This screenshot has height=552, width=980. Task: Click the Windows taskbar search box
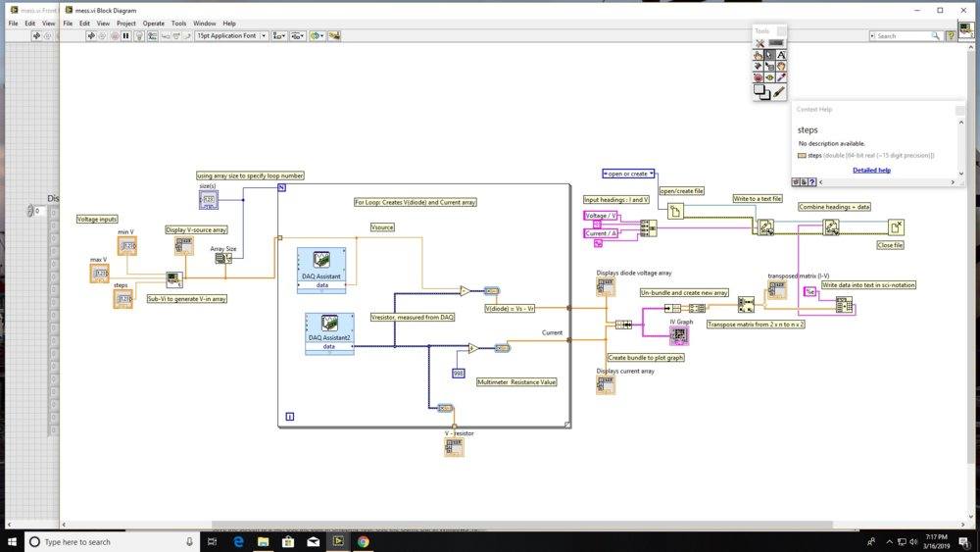(108, 541)
